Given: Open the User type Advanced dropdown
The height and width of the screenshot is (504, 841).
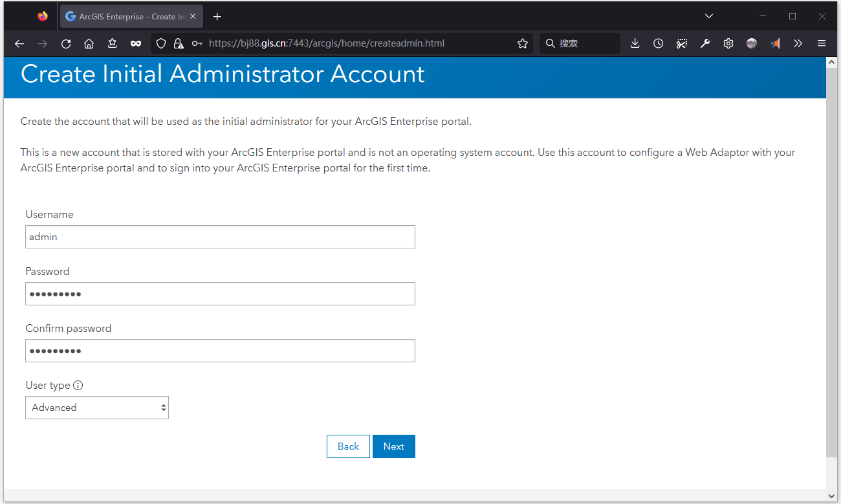Looking at the screenshot, I should (97, 408).
